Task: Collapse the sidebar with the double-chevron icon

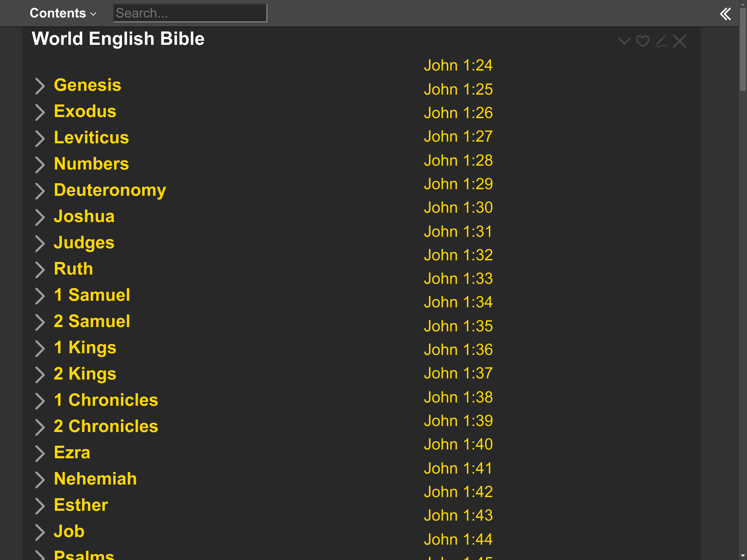Action: click(725, 14)
